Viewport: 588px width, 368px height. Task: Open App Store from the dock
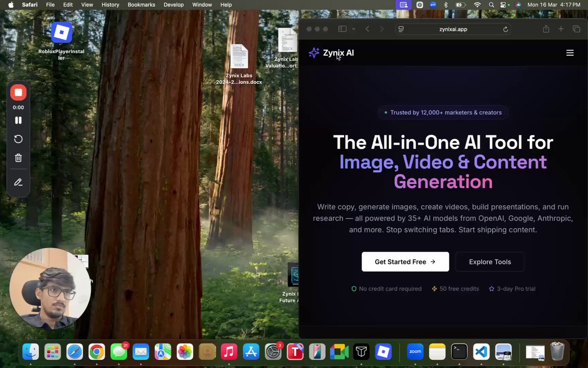click(x=251, y=352)
